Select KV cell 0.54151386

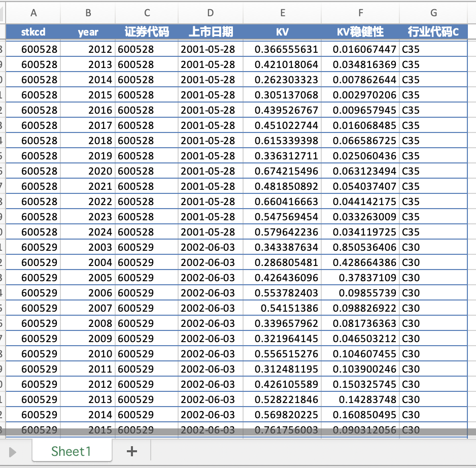click(x=282, y=308)
